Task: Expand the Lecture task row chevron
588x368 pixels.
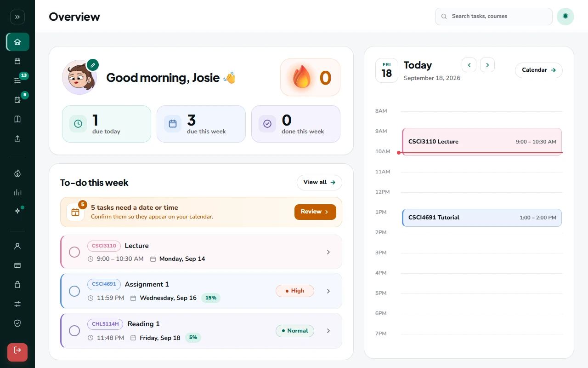Action: pos(328,252)
